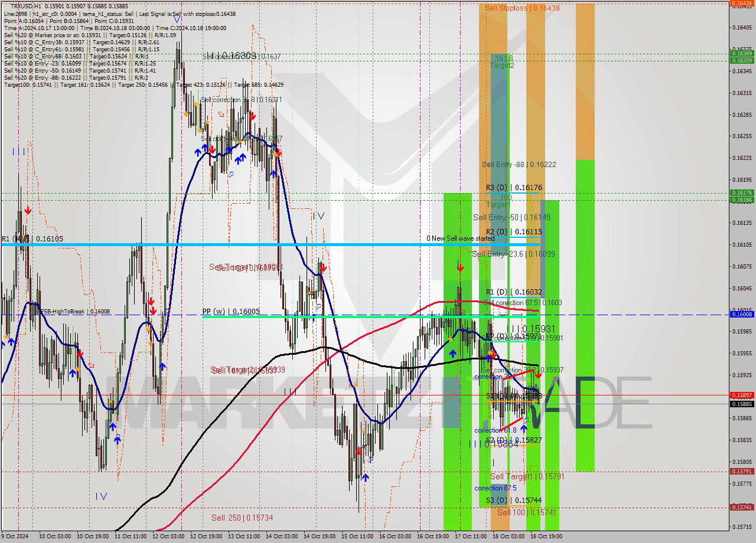
Task: Click the green 0.16369 price axis tag
Action: (742, 54)
